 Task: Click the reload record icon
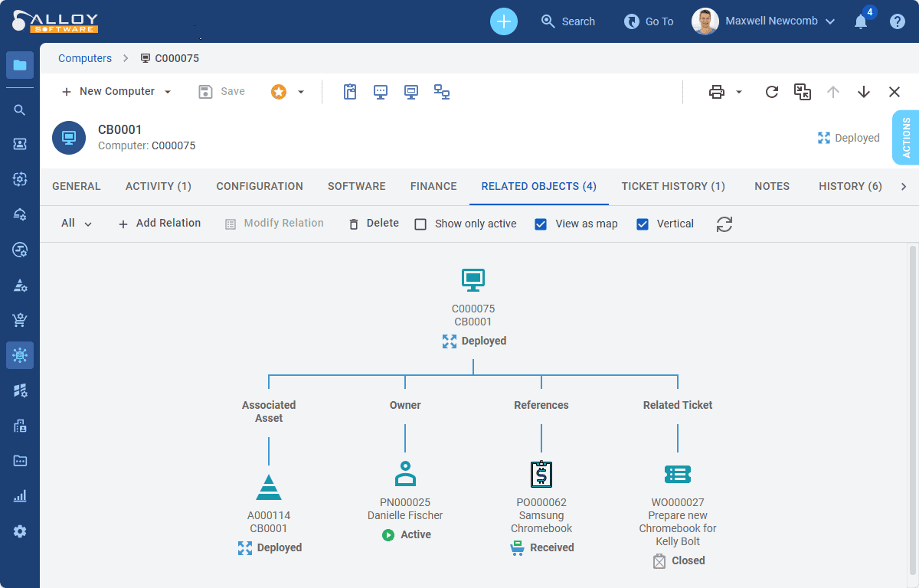click(x=772, y=92)
